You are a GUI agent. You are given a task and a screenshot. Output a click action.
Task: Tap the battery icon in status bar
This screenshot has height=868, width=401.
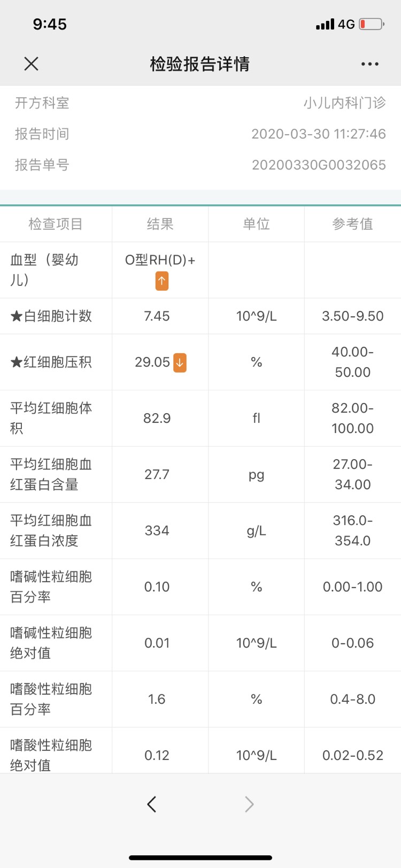click(x=371, y=24)
